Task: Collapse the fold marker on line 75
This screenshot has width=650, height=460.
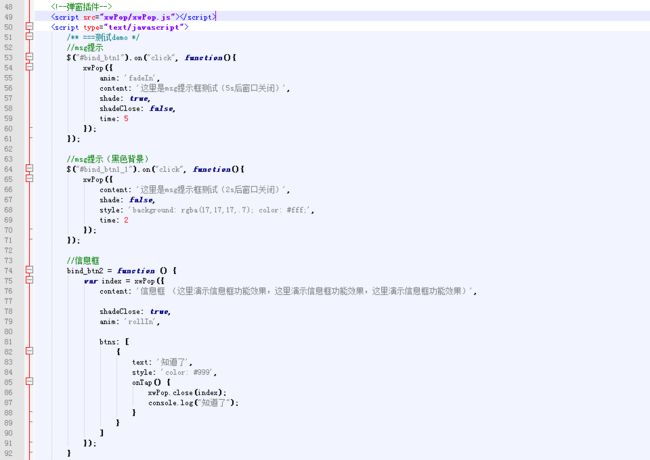Action: 29,280
